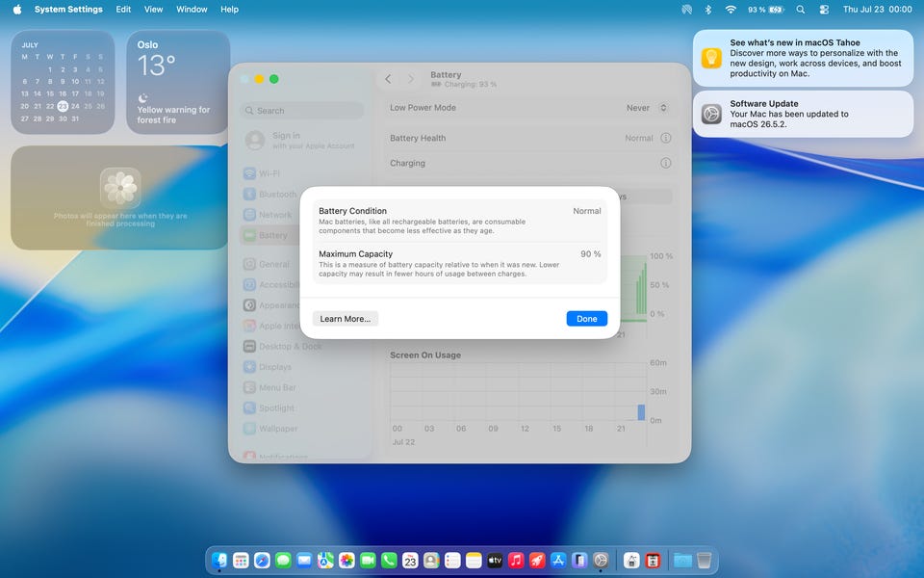The image size is (924, 578).
Task: Open the App Store Dock icon
Action: (558, 560)
